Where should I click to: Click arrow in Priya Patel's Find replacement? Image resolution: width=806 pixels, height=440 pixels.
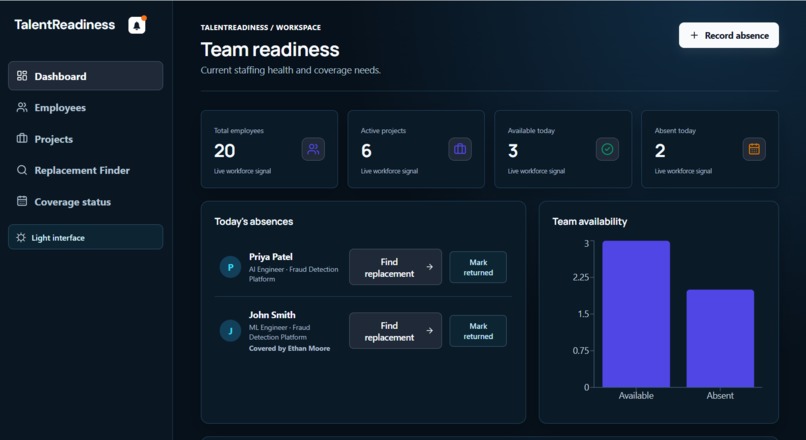429,267
